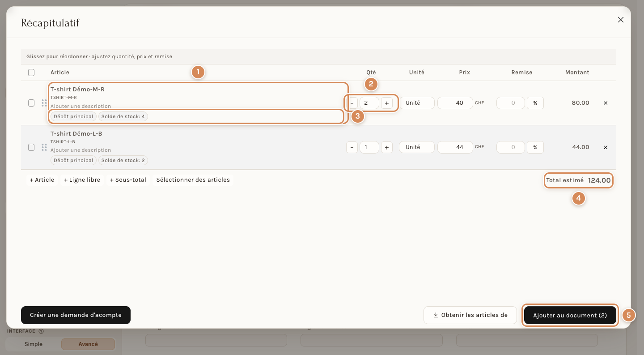Switch the % discount type for T-shirt Démo-M-R
Viewport: 644px width, 355px height.
(535, 103)
